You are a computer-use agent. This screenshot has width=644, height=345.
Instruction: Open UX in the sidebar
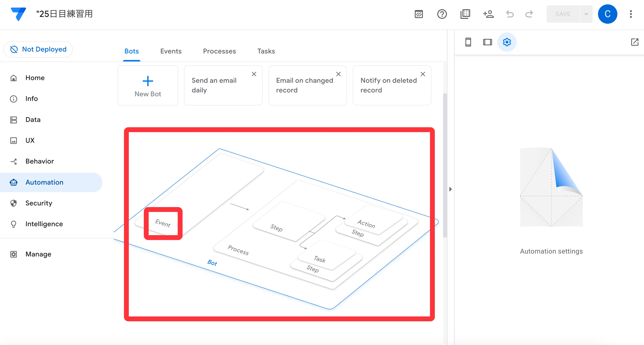[x=51, y=140]
